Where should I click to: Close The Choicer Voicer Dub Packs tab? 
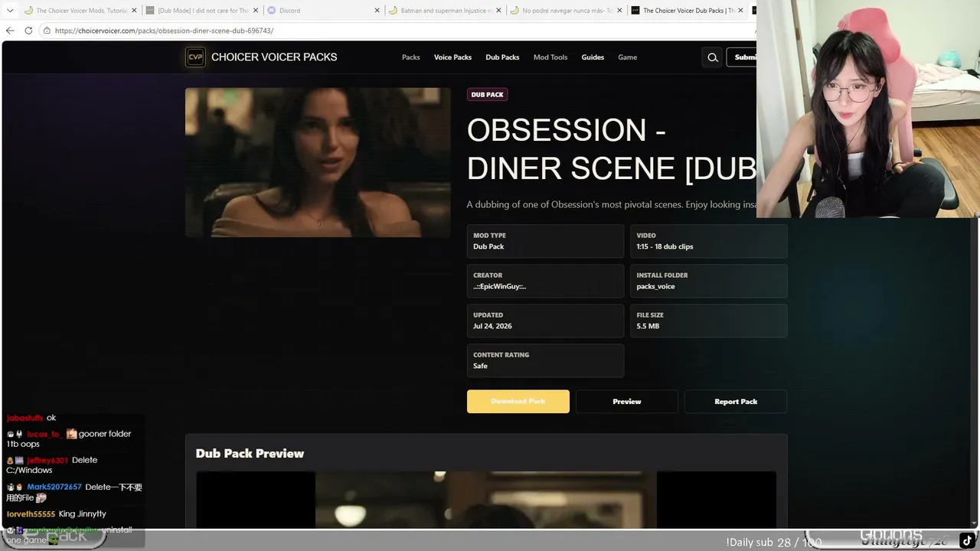[x=740, y=11]
